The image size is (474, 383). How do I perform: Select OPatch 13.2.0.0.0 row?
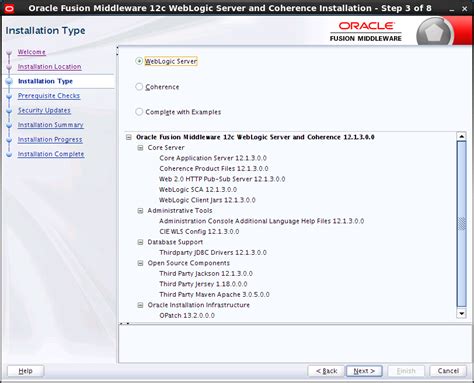[187, 316]
